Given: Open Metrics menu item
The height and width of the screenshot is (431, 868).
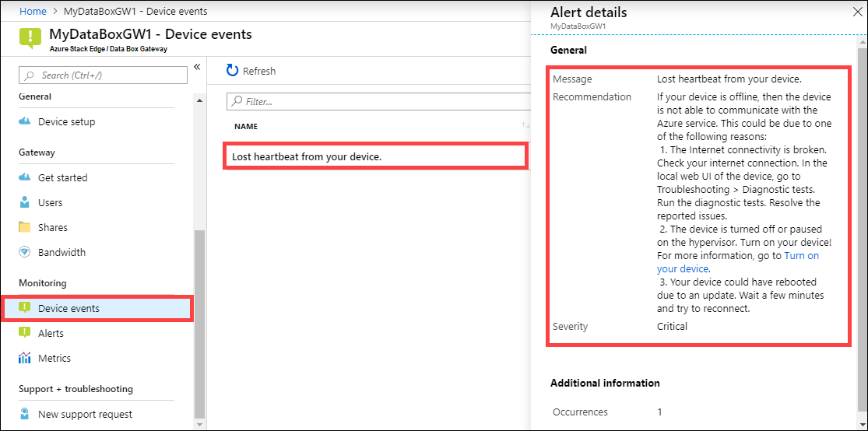Looking at the screenshot, I should pyautogui.click(x=54, y=358).
